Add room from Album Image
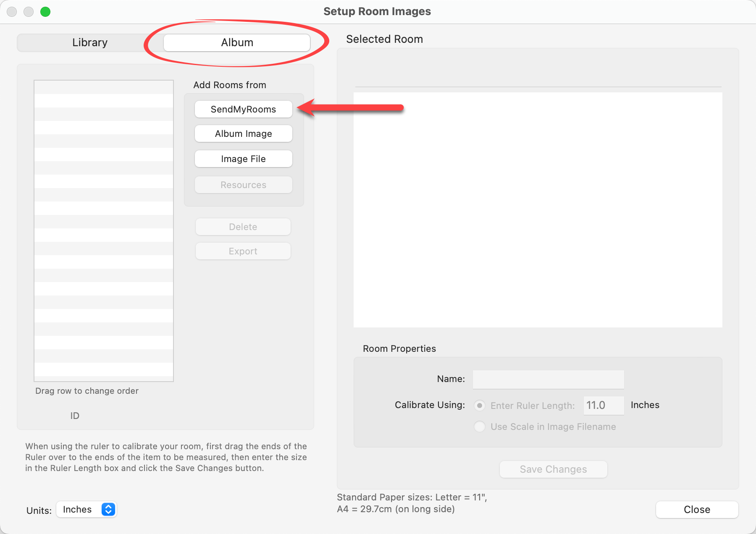The width and height of the screenshot is (756, 534). click(243, 134)
